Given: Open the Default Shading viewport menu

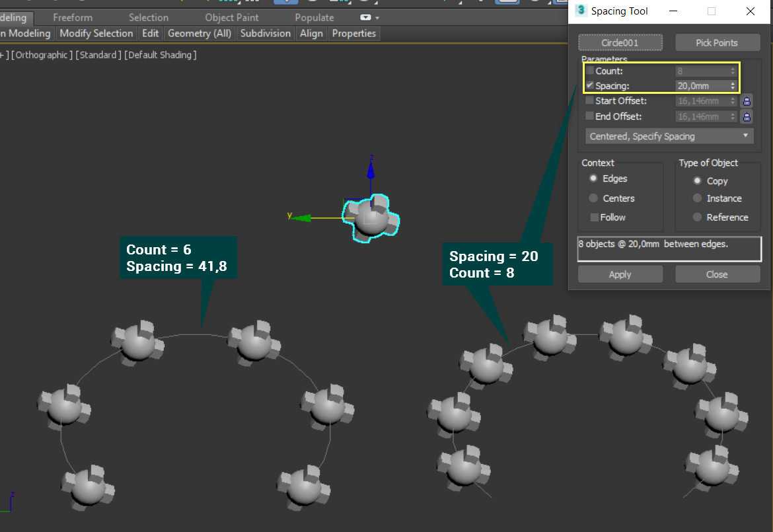Looking at the screenshot, I should [160, 55].
